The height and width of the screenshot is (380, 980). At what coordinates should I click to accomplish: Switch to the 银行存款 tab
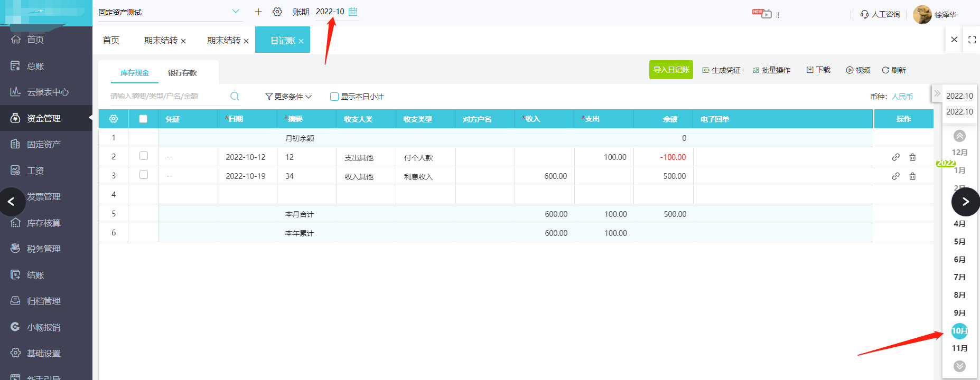pos(182,73)
